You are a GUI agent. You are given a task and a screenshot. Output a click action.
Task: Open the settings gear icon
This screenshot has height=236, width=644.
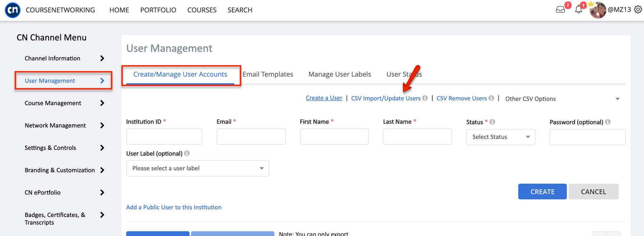pos(638,10)
